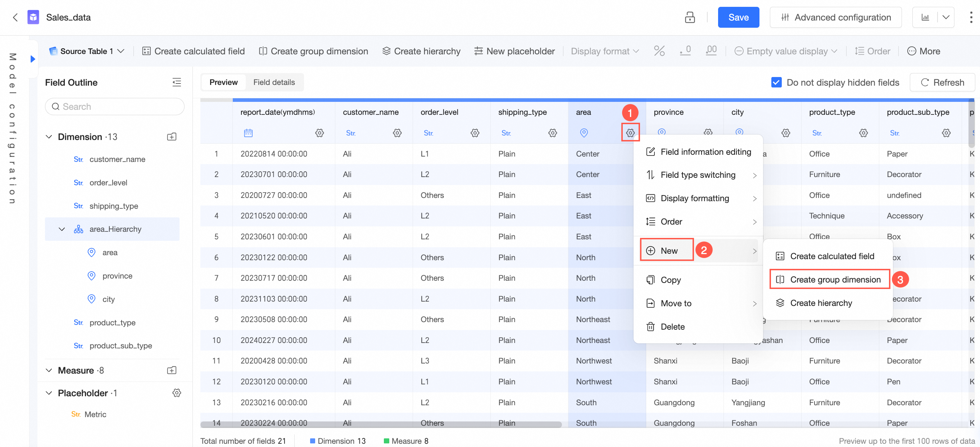The image size is (980, 447).
Task: Open Placeholder settings gear
Action: tap(177, 393)
